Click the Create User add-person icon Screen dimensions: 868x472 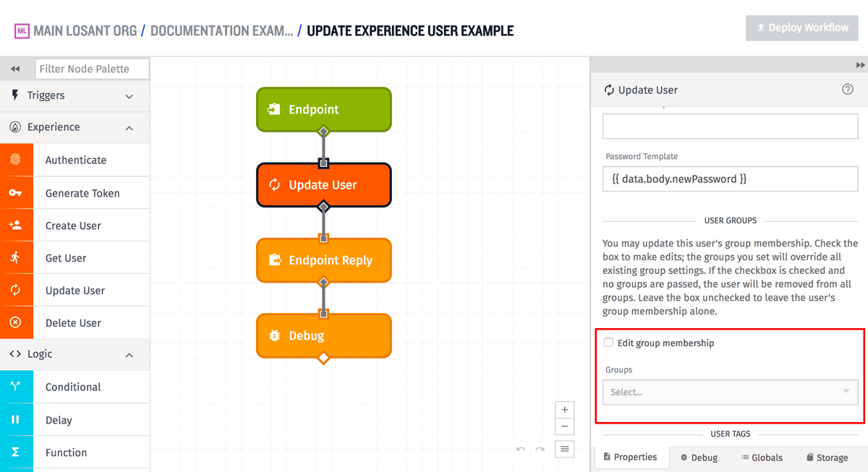(x=16, y=226)
